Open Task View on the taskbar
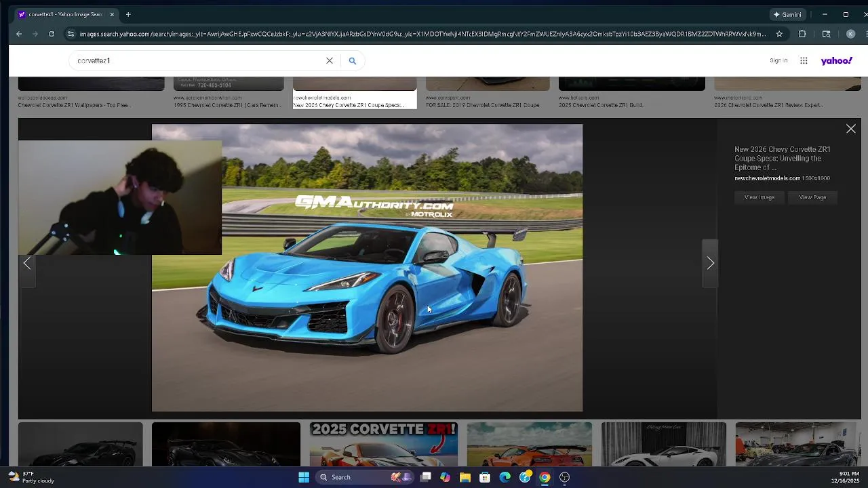The height and width of the screenshot is (488, 868). [425, 477]
